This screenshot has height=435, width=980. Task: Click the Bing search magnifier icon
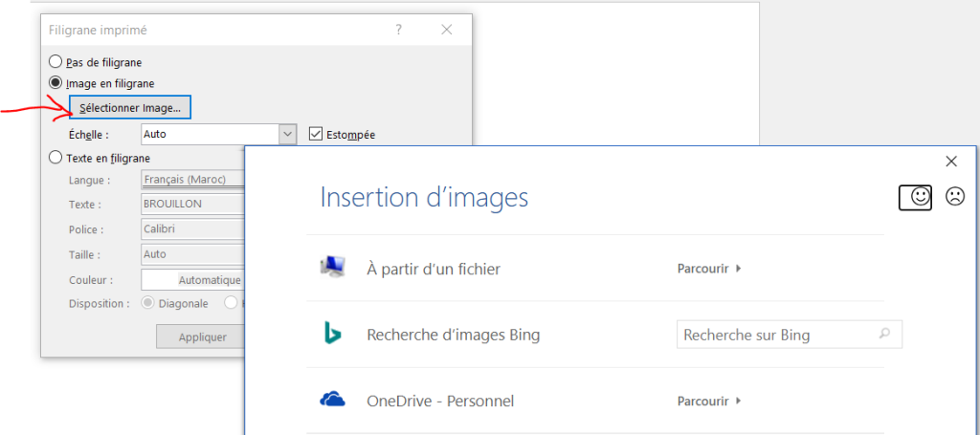coord(884,334)
